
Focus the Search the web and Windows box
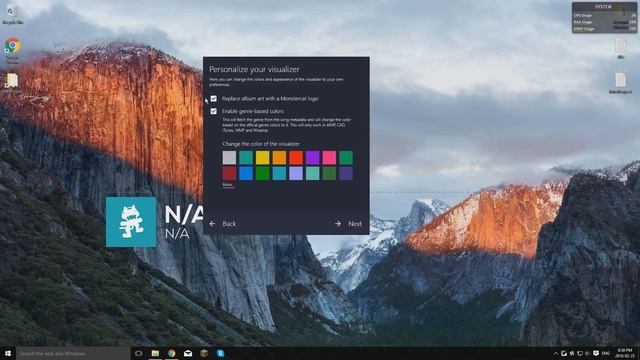point(73,353)
